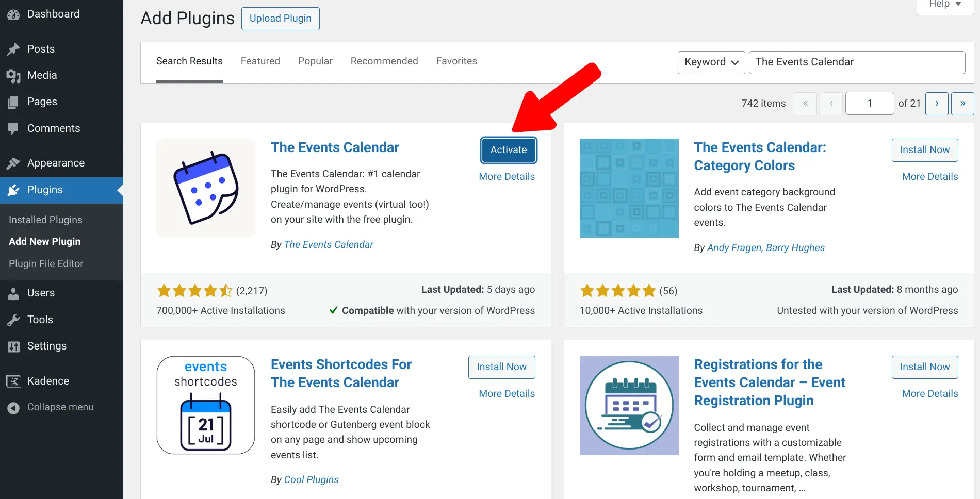
Task: Click the '742 items' count text
Action: pos(763,104)
